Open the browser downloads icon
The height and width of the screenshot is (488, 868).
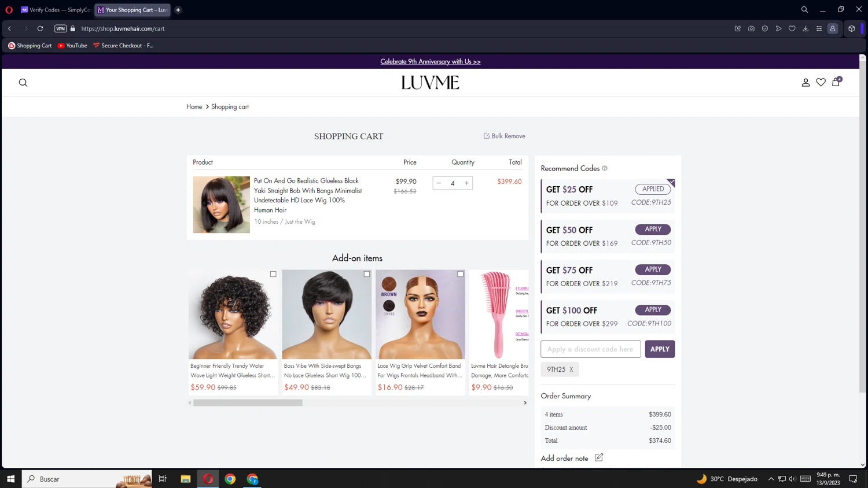click(806, 28)
